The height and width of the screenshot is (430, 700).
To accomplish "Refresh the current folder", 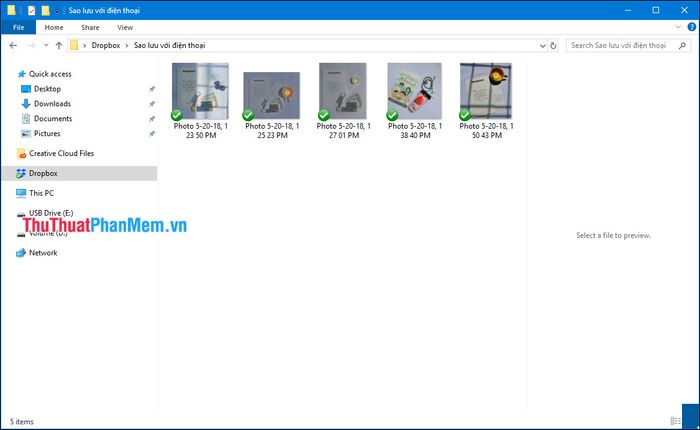I will pyautogui.click(x=553, y=46).
